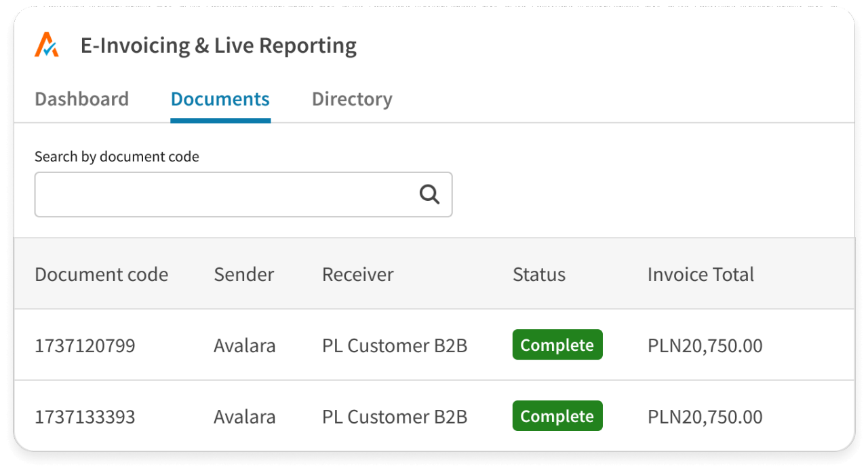Viewport: 868px width, 471px height.
Task: Open document 1737120799
Action: tap(85, 345)
